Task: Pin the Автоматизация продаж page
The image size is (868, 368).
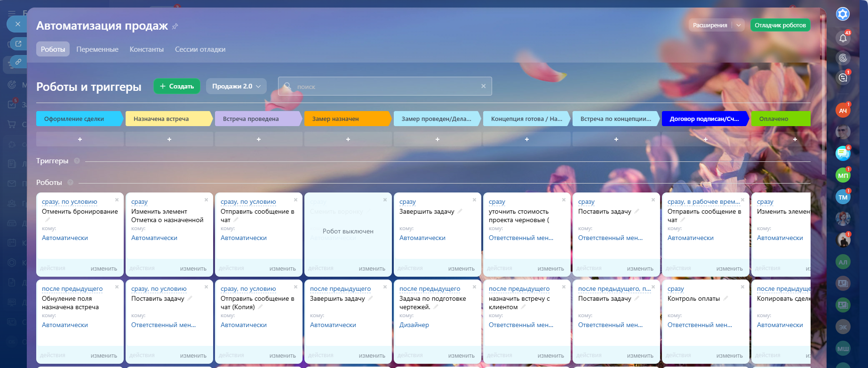Action: [175, 26]
